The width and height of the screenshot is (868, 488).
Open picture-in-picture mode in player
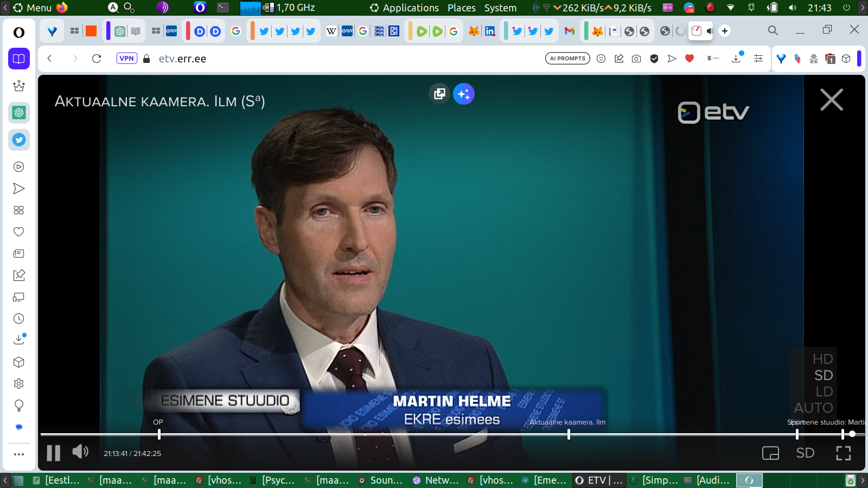coord(770,453)
